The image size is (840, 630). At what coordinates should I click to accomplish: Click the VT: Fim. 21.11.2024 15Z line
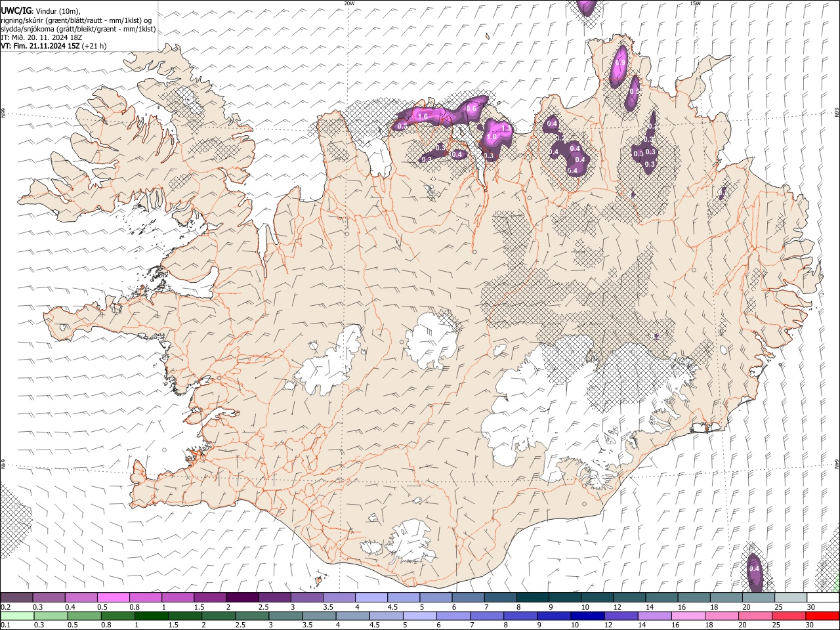(53, 46)
